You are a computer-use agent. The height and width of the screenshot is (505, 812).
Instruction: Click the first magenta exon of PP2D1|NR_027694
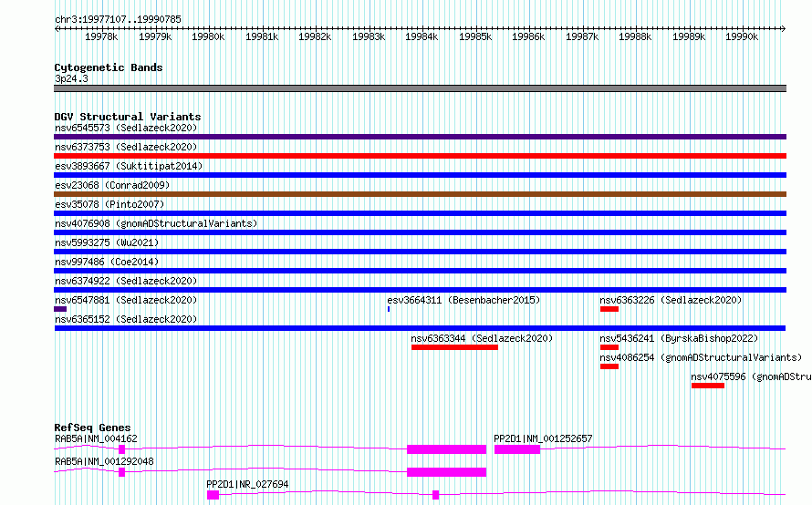213,495
